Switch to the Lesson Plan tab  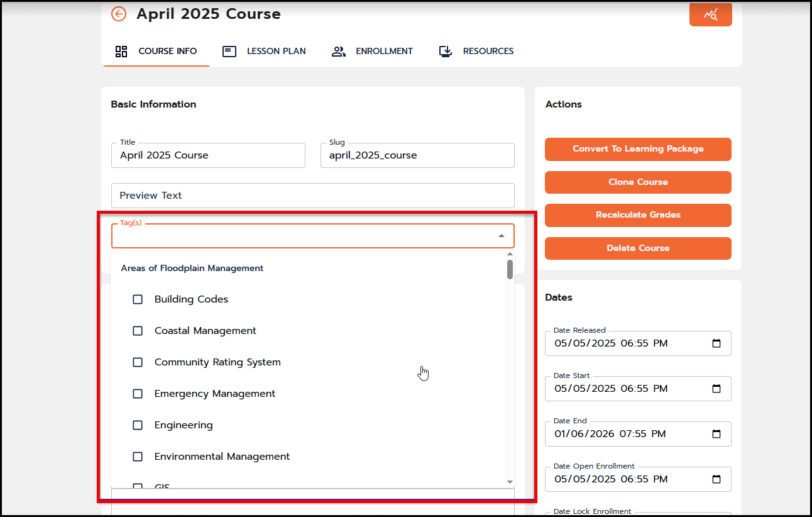[x=265, y=51]
